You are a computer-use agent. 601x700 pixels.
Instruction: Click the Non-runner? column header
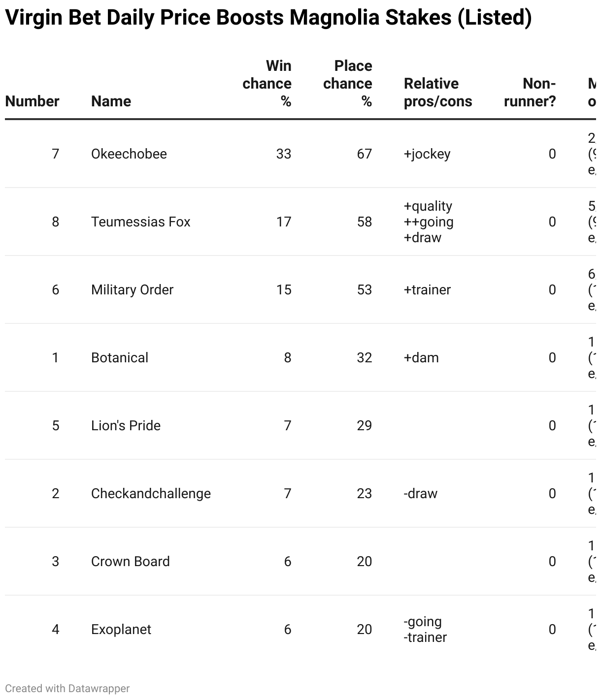coord(530,93)
